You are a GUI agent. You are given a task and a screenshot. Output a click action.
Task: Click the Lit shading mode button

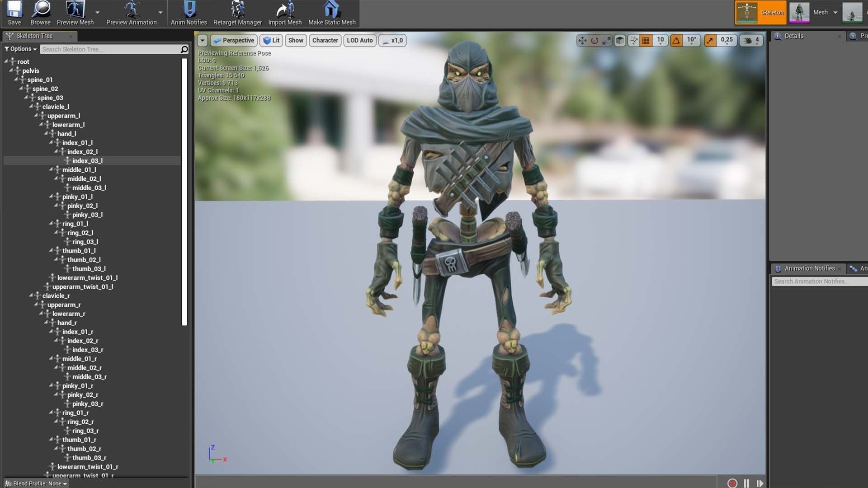pos(271,40)
